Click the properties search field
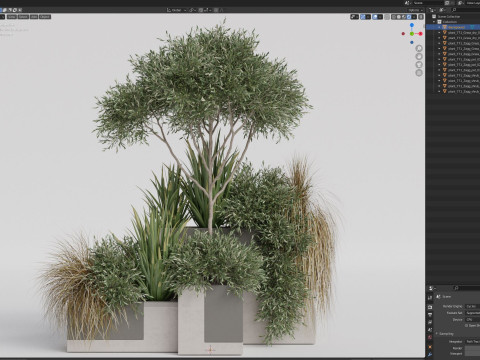This screenshot has height=360, width=480. click(x=467, y=288)
